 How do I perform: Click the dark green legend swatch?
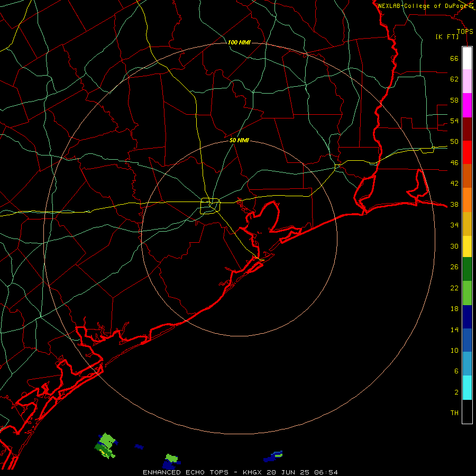click(467, 269)
